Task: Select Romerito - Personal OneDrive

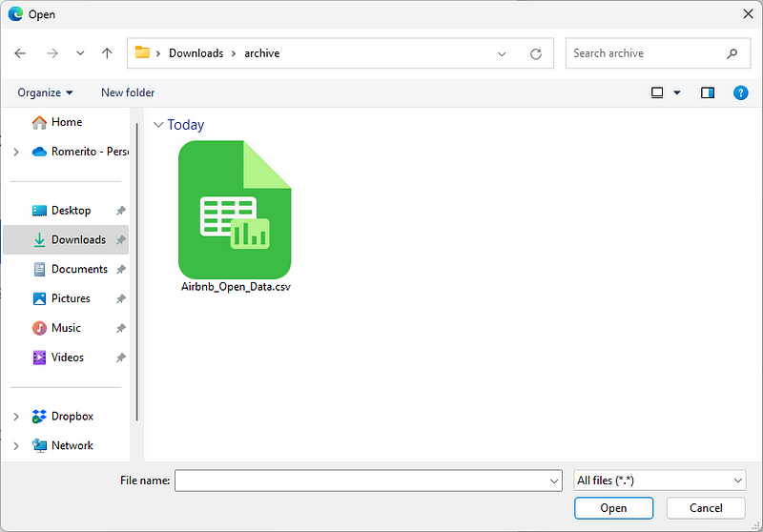Action: [80, 152]
